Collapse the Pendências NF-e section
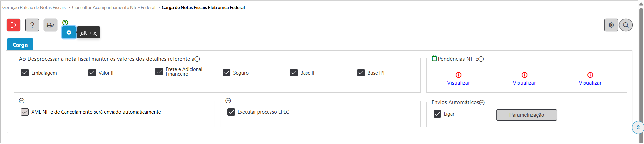 pyautogui.click(x=481, y=59)
